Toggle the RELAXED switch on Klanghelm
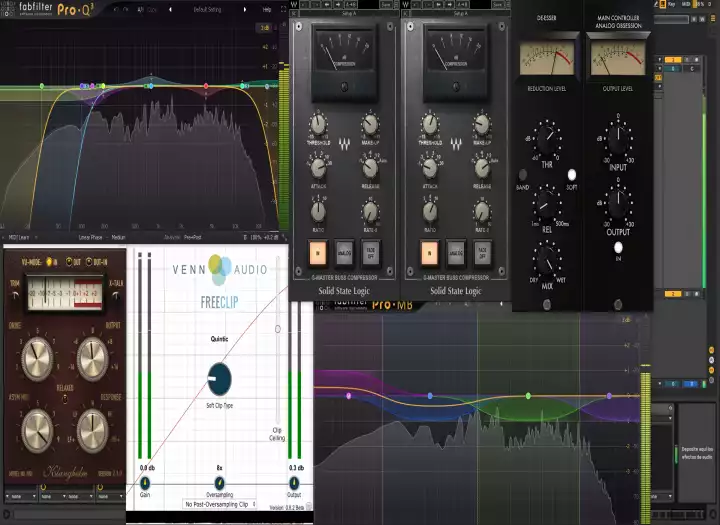Viewport: 720px width, 525px height. (x=65, y=398)
